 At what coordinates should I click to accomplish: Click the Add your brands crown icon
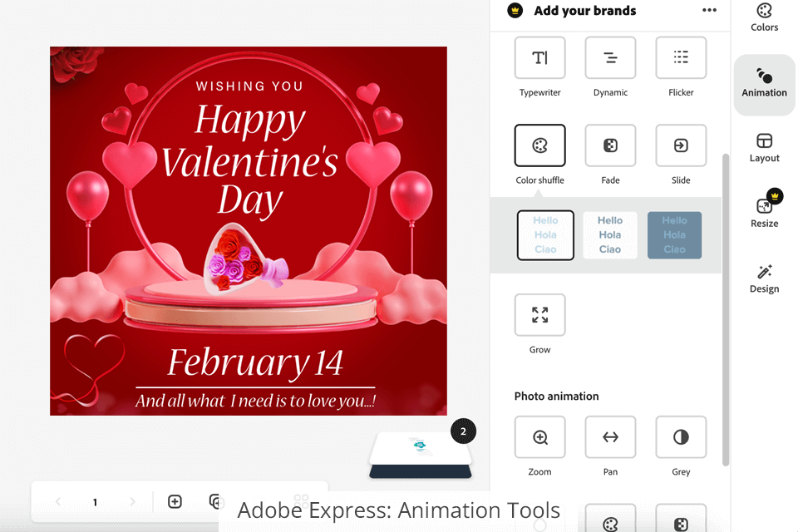pos(515,10)
